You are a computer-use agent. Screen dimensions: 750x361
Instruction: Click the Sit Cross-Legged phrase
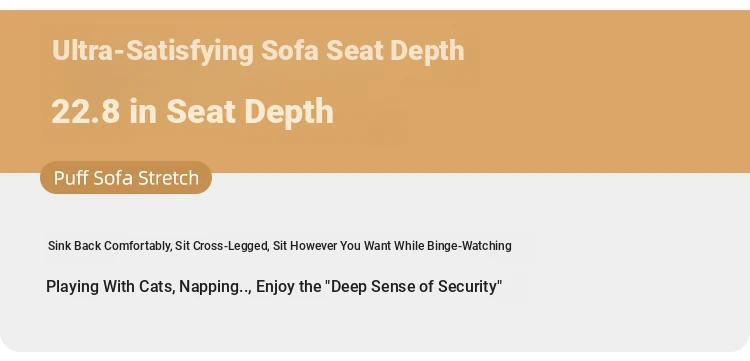point(222,246)
